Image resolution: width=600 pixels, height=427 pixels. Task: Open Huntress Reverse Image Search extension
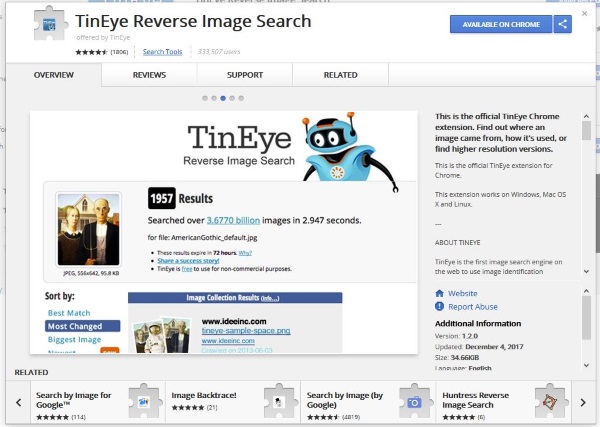tap(476, 400)
